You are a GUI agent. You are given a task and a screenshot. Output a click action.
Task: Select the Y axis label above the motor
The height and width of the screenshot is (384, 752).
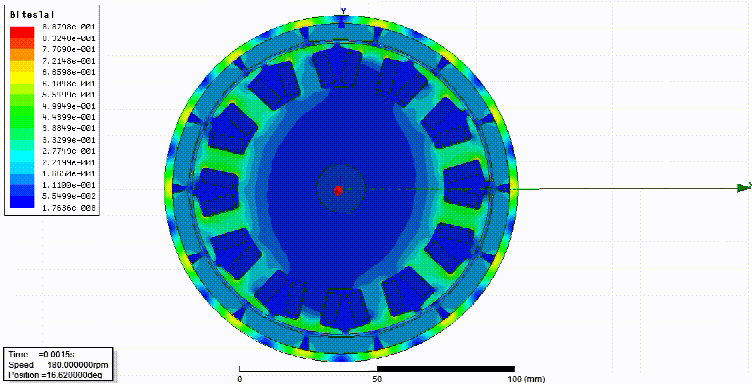pyautogui.click(x=343, y=11)
